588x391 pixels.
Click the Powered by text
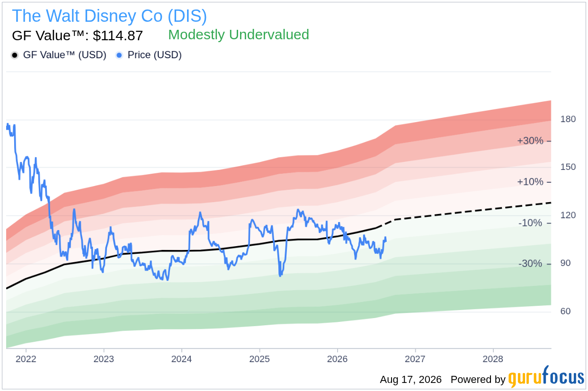coord(478,380)
